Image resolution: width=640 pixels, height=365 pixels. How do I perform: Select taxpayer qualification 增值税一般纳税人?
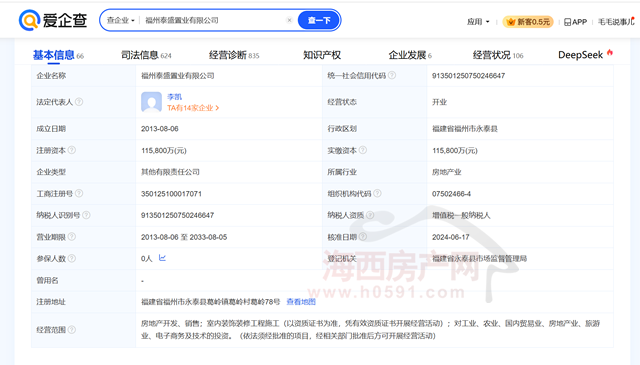pyautogui.click(x=461, y=215)
